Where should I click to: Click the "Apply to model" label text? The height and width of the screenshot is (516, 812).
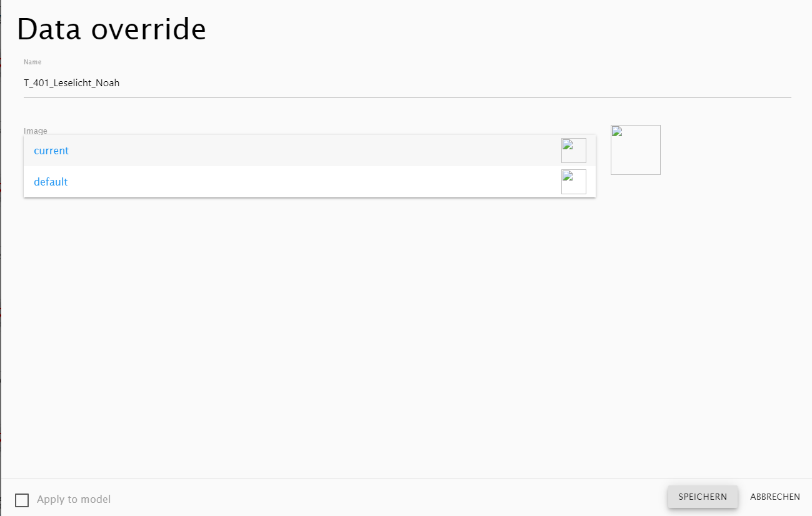pyautogui.click(x=74, y=500)
